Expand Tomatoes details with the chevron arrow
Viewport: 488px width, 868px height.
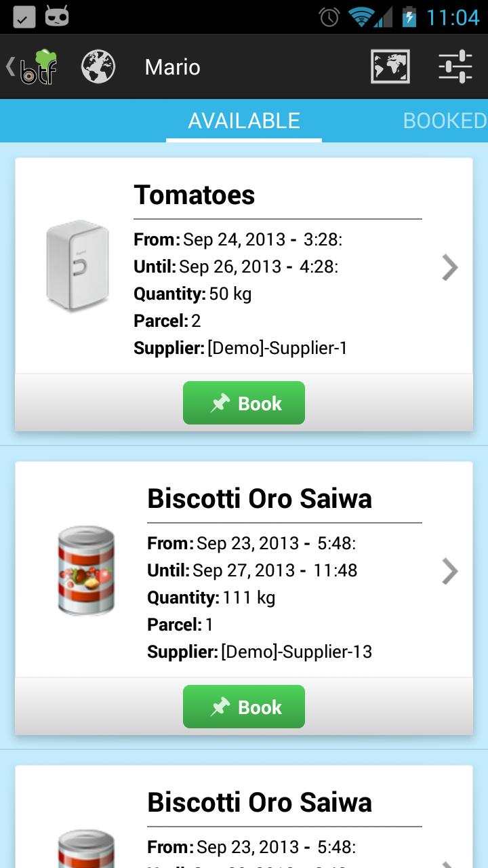(449, 267)
